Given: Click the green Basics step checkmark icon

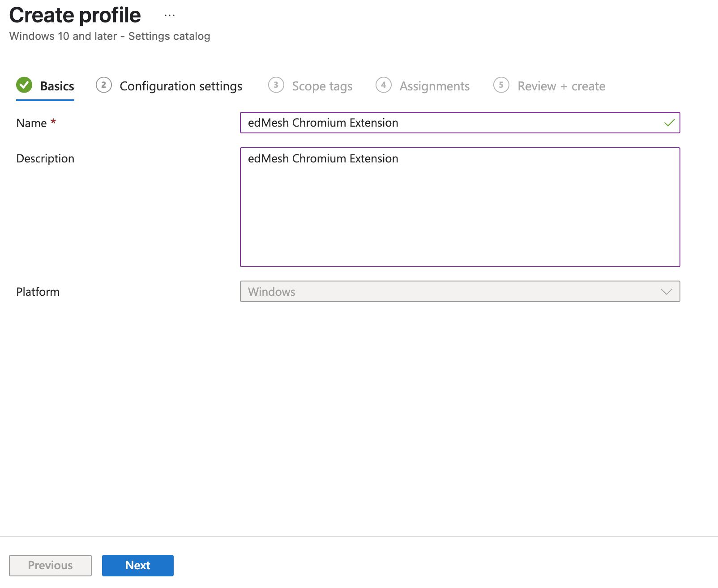Looking at the screenshot, I should 24,85.
